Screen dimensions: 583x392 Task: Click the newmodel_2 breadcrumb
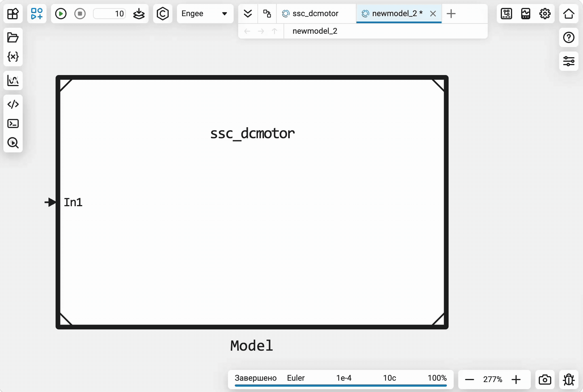(315, 31)
